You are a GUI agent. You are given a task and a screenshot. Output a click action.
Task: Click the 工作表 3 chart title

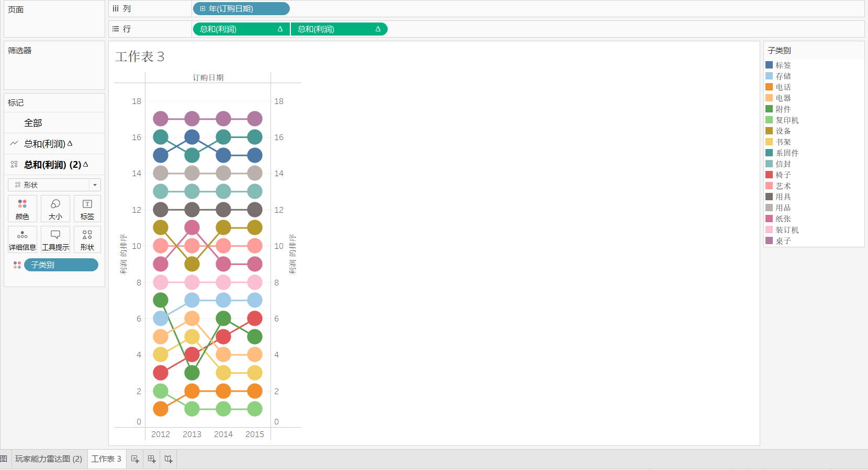(x=140, y=56)
